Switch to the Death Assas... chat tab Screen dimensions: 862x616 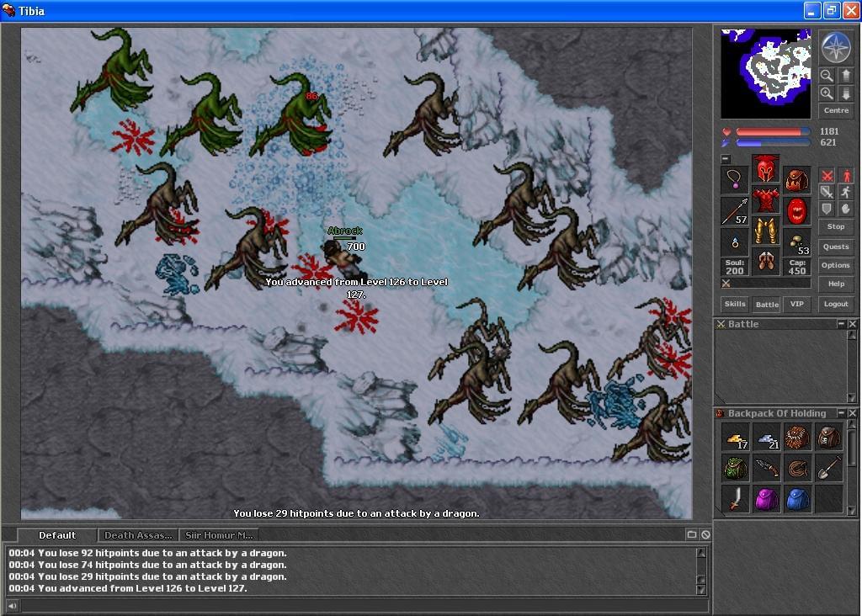[138, 535]
